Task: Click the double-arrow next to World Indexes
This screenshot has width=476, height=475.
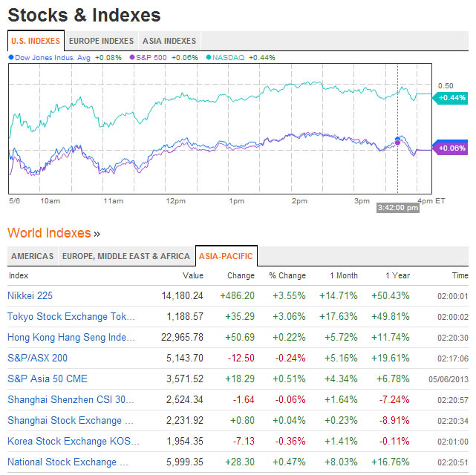Action: [97, 234]
